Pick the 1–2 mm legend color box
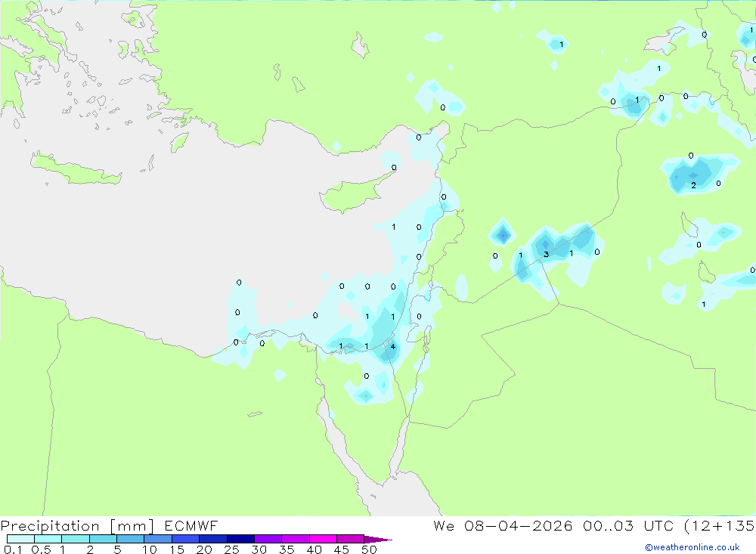Viewport: 756px width, 554px height. coord(75,539)
